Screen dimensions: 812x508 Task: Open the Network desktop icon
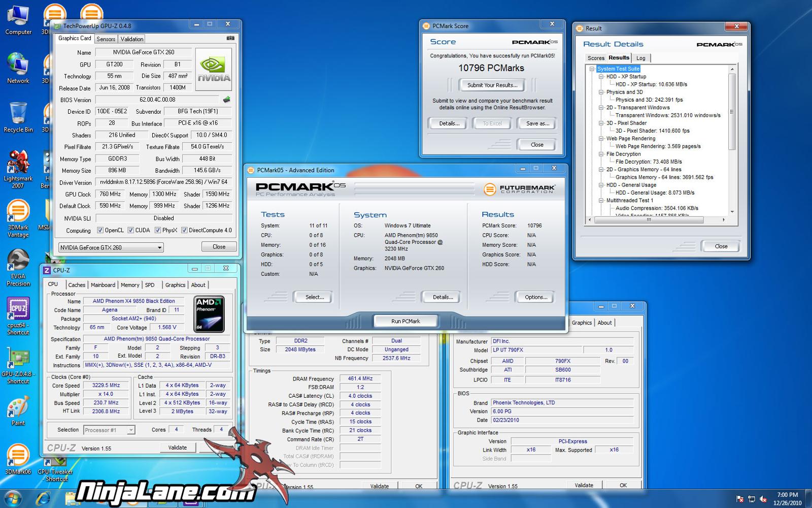click(x=18, y=68)
